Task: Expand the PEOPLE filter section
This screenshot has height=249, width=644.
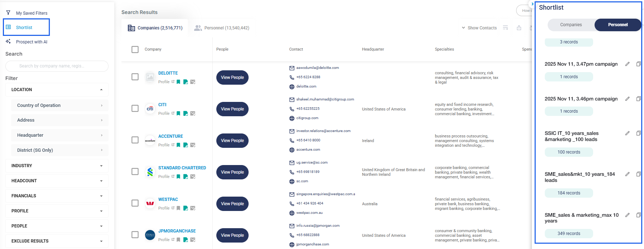Action: pos(57,226)
